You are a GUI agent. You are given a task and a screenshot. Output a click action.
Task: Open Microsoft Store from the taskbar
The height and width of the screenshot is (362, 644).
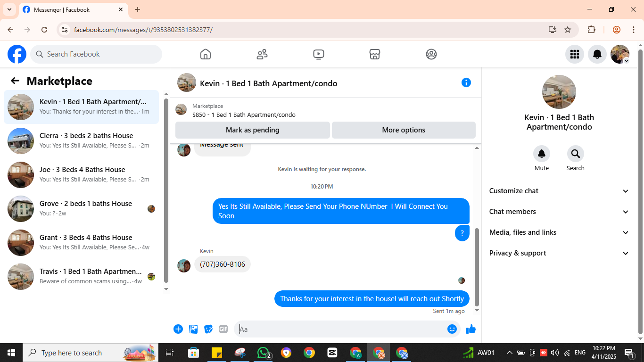(x=194, y=353)
